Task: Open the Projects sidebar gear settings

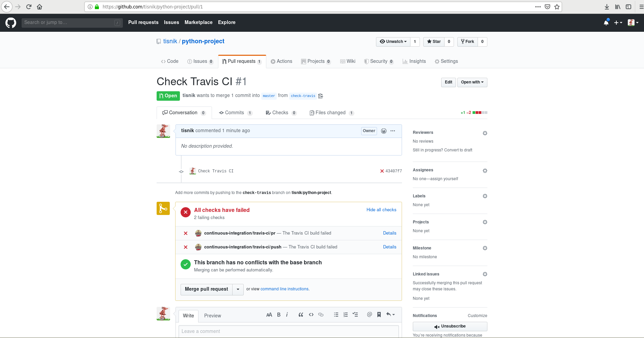Action: pos(485,222)
